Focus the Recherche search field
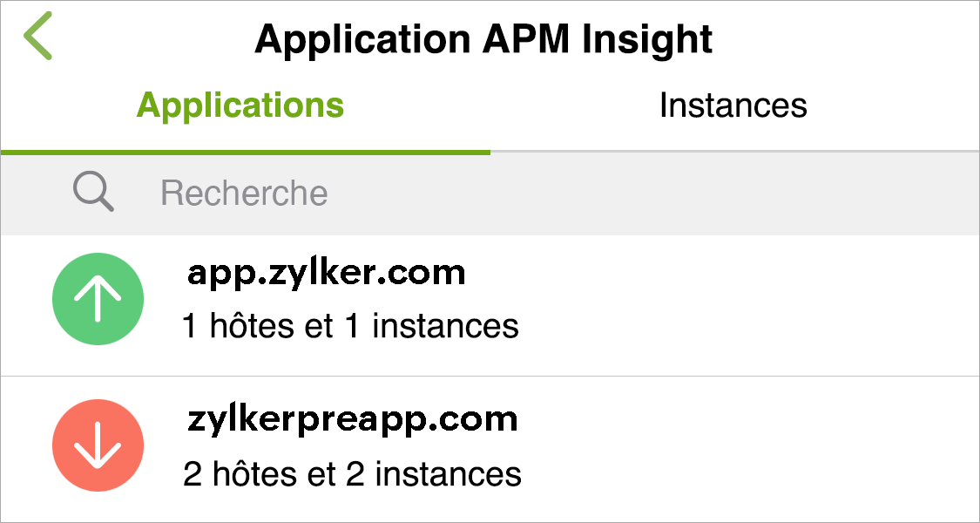This screenshot has width=980, height=523. point(245,194)
